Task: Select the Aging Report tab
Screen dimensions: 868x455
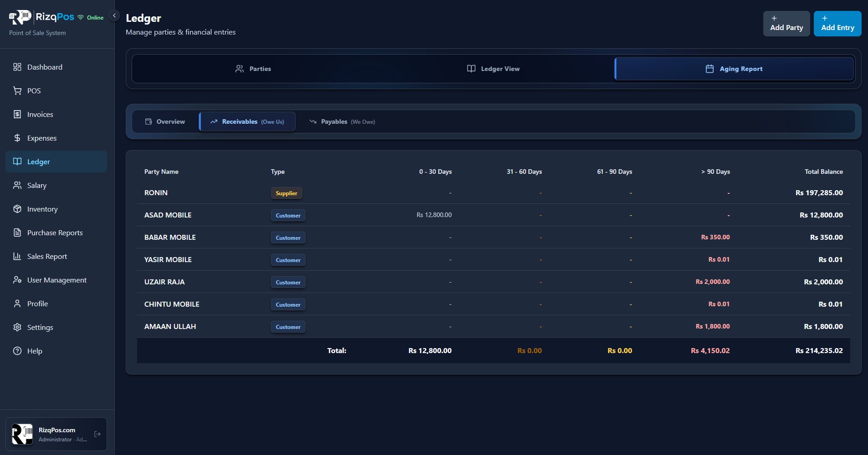Action: tap(734, 69)
